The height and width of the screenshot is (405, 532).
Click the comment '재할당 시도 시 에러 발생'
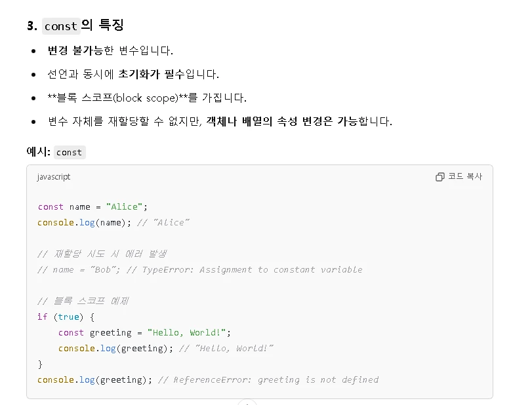pos(102,254)
